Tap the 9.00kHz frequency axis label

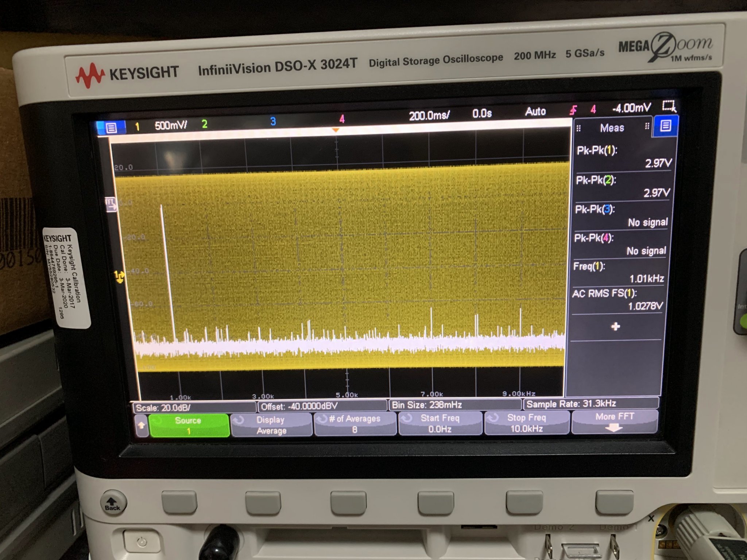pyautogui.click(x=519, y=393)
